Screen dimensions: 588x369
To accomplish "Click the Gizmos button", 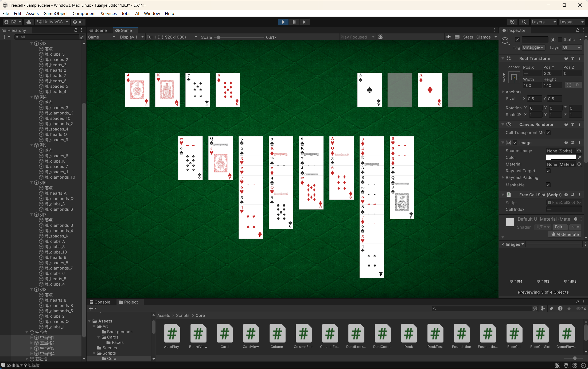I will tap(483, 37).
